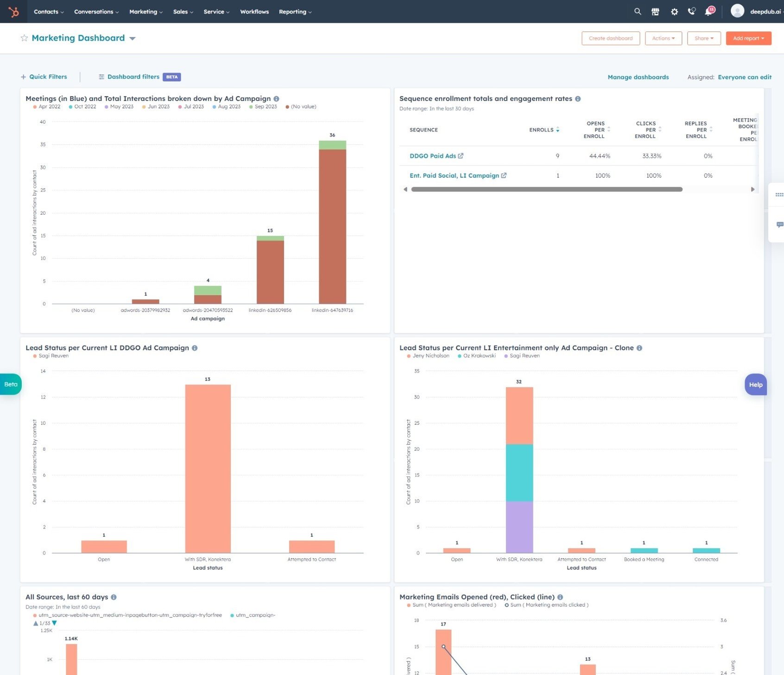Click Manage dashboards link
The height and width of the screenshot is (675, 784).
pyautogui.click(x=638, y=77)
